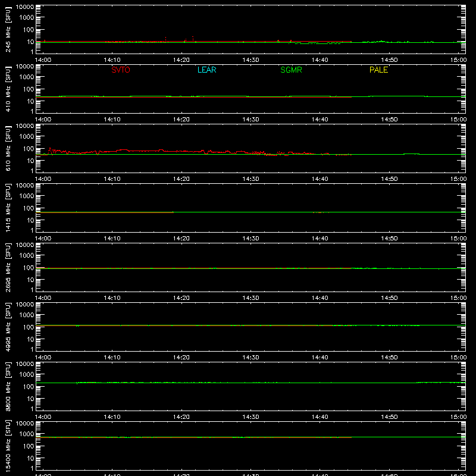Image resolution: width=476 pixels, height=476 pixels.
Task: Click 15:00 tick label below 245 MHz panel
Action: pyautogui.click(x=458, y=60)
